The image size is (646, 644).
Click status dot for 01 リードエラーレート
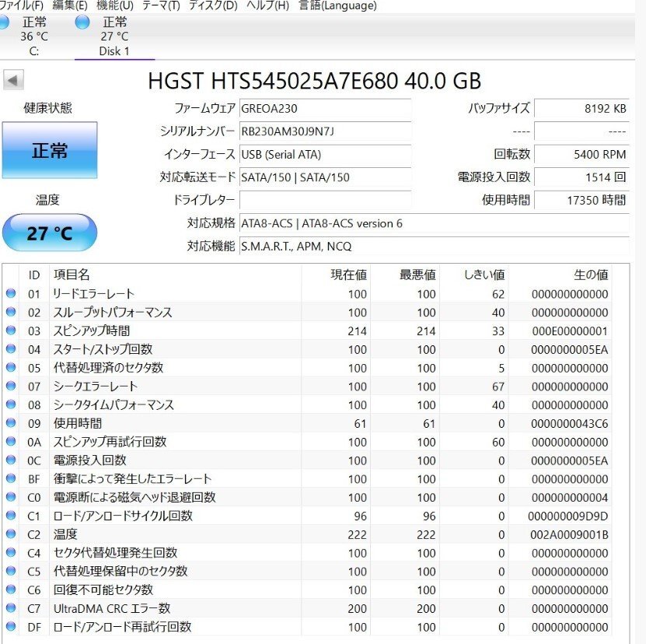point(11,293)
